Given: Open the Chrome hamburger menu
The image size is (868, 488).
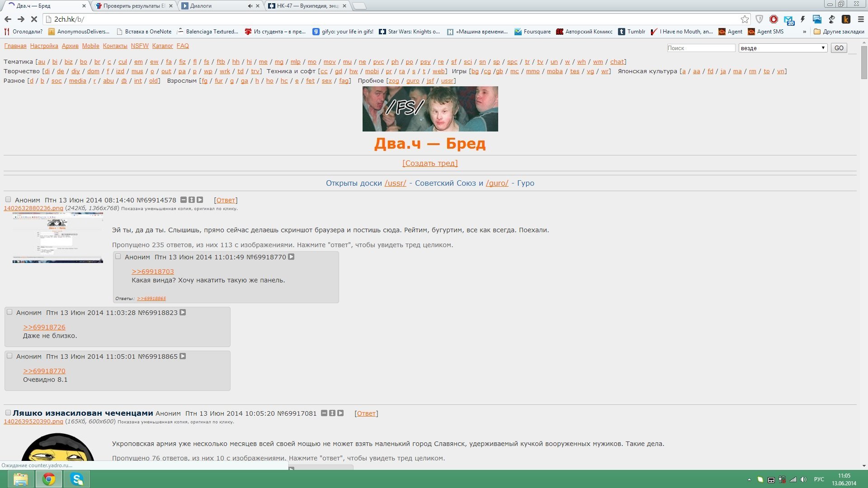Looking at the screenshot, I should (860, 19).
